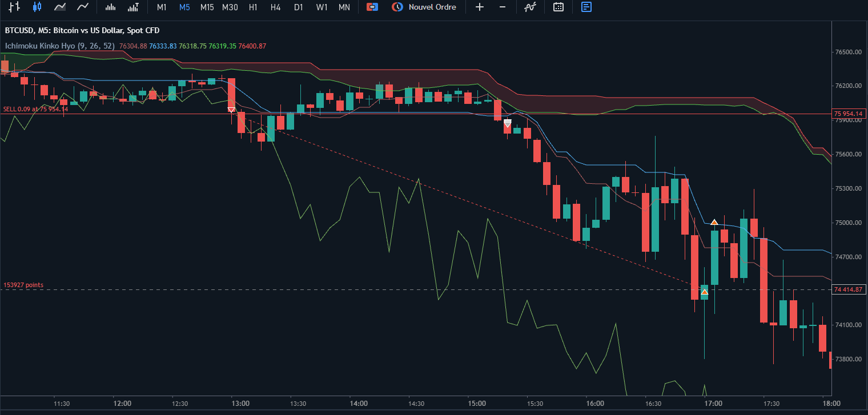Show trade volumes icon with T
This screenshot has width=868, height=415.
tap(134, 7)
